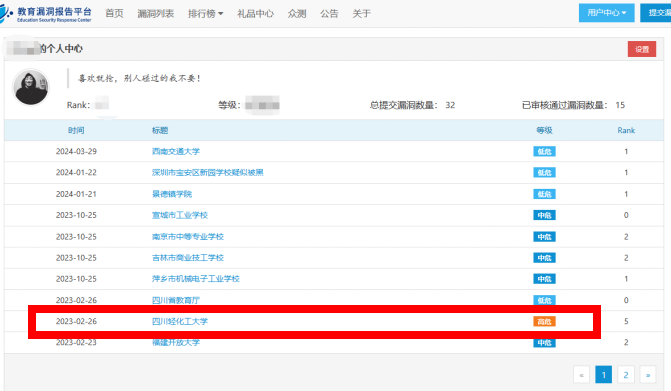Click the next page arrow »
This screenshot has height=391, width=671.
click(x=648, y=375)
